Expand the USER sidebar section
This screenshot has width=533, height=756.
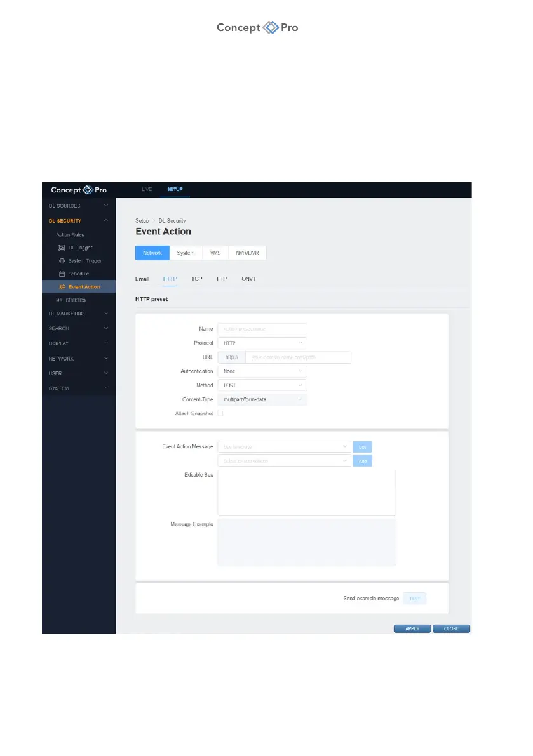click(x=79, y=373)
